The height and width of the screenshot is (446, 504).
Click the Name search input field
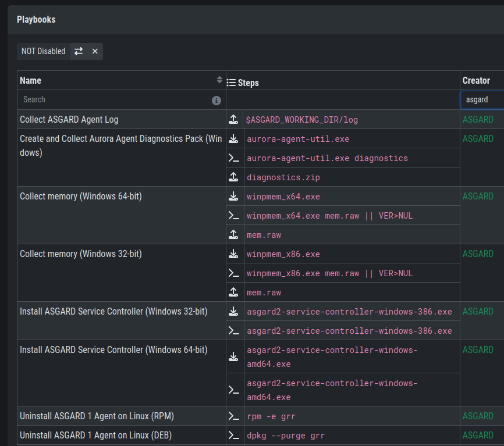113,100
